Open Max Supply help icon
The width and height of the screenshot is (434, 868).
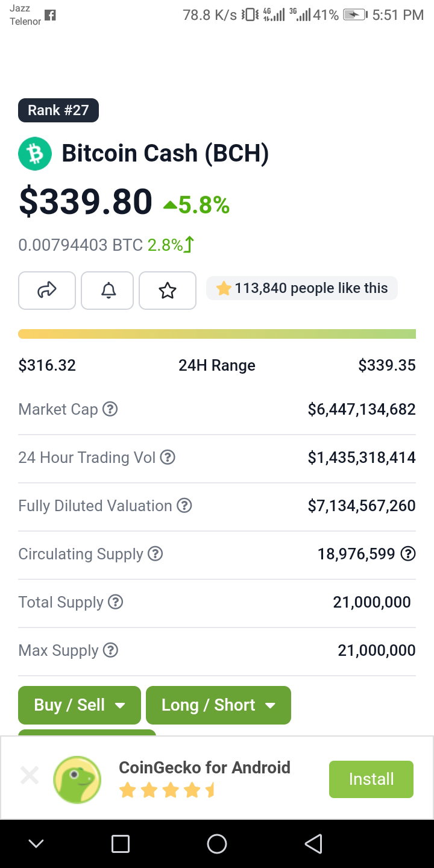pos(110,650)
